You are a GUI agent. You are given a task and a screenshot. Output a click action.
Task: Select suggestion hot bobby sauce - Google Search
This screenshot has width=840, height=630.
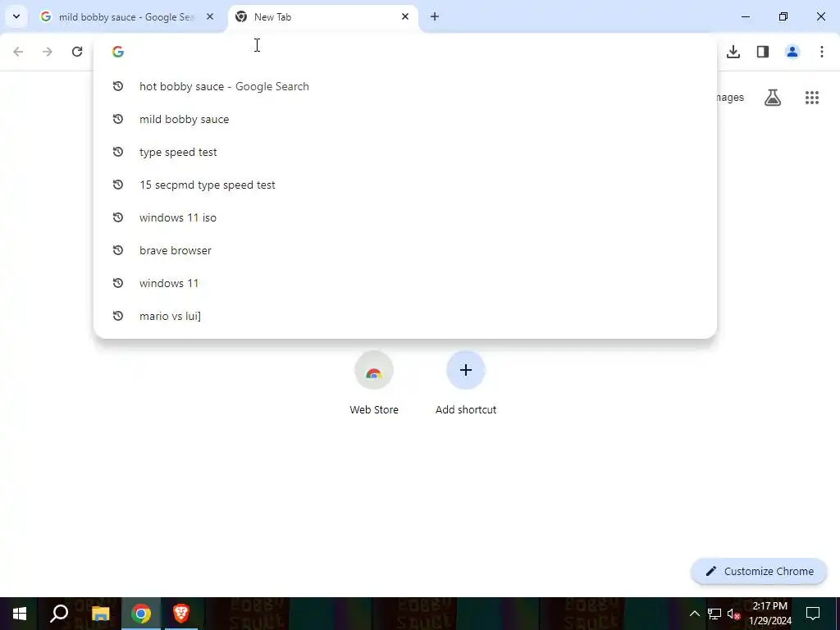pos(405,86)
